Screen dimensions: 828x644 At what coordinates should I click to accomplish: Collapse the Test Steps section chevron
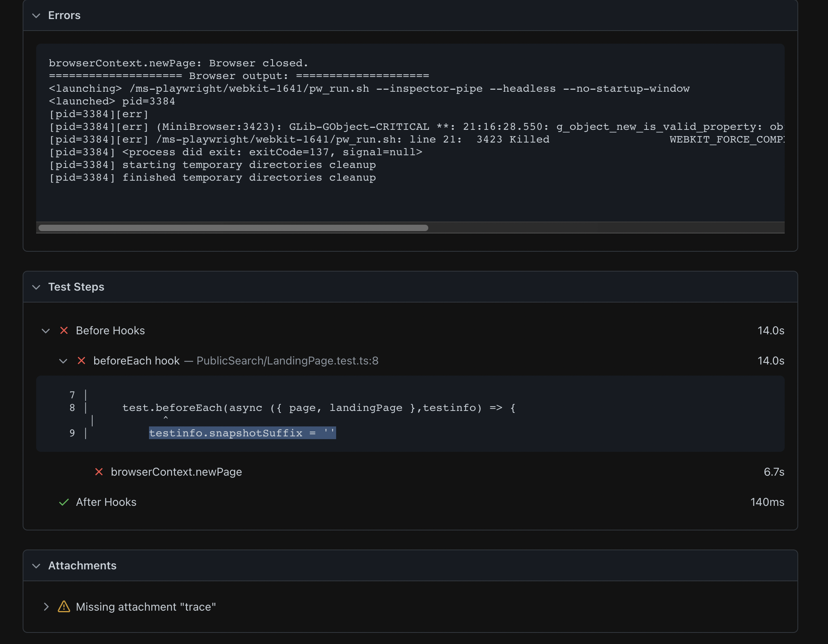(x=36, y=287)
